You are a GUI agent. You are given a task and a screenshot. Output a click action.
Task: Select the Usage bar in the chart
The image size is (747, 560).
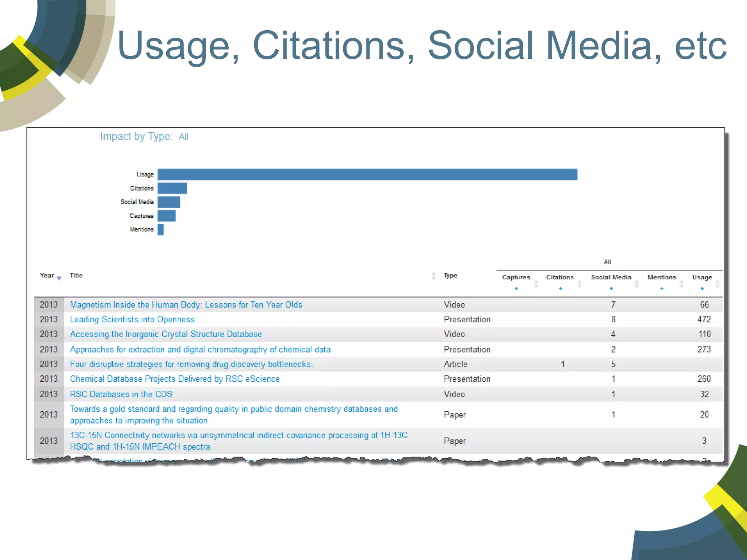(x=367, y=175)
